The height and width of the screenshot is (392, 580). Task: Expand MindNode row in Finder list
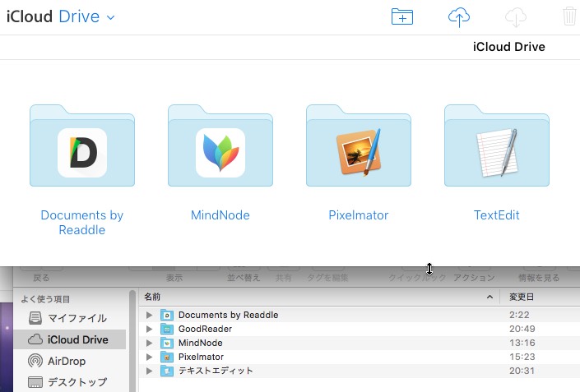tap(149, 343)
